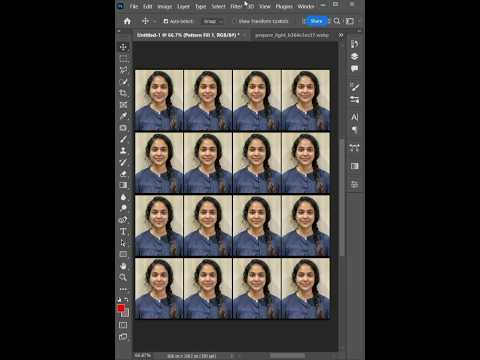Open the Comments panel icon
Screen dimensions: 480x360
tap(355, 68)
